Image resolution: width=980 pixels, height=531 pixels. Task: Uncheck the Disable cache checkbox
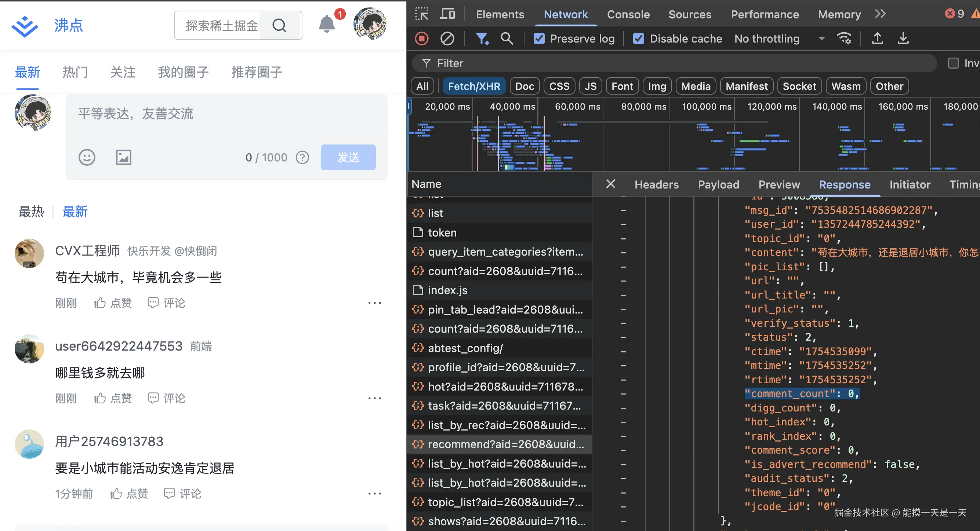click(639, 39)
